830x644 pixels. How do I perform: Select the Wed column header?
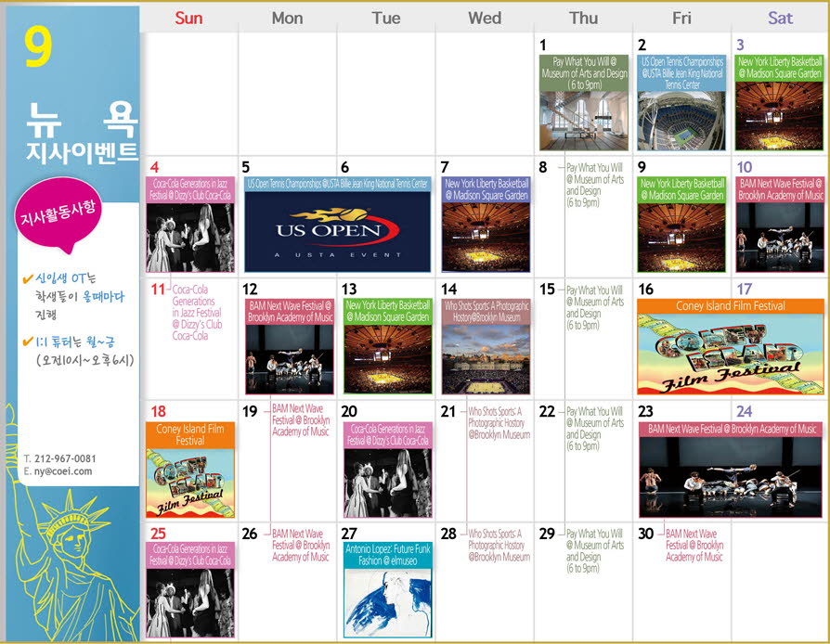tap(485, 18)
